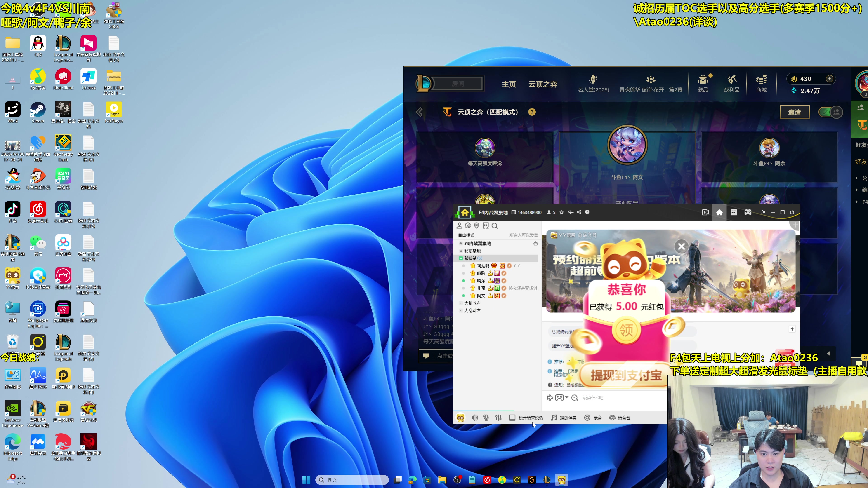The image size is (868, 488).
Task: Open the video broadcast icon in YY title bar
Action: click(x=705, y=213)
